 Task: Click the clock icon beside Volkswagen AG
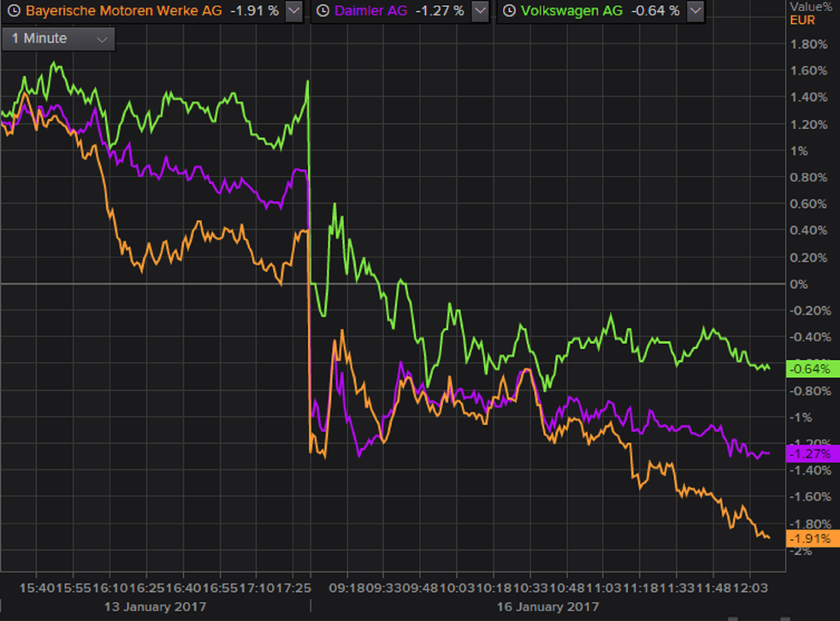[x=510, y=11]
